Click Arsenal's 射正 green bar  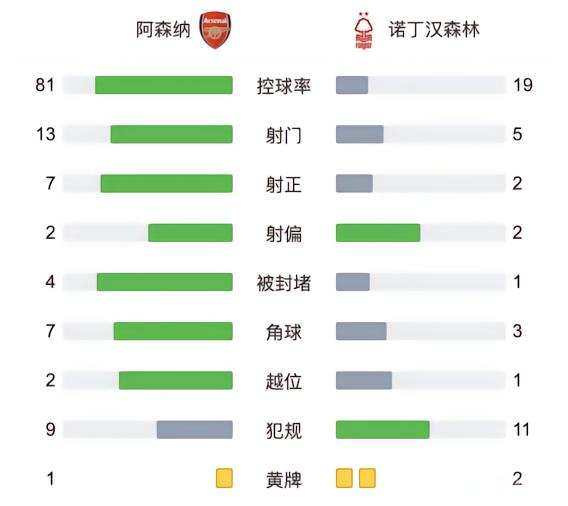click(167, 184)
